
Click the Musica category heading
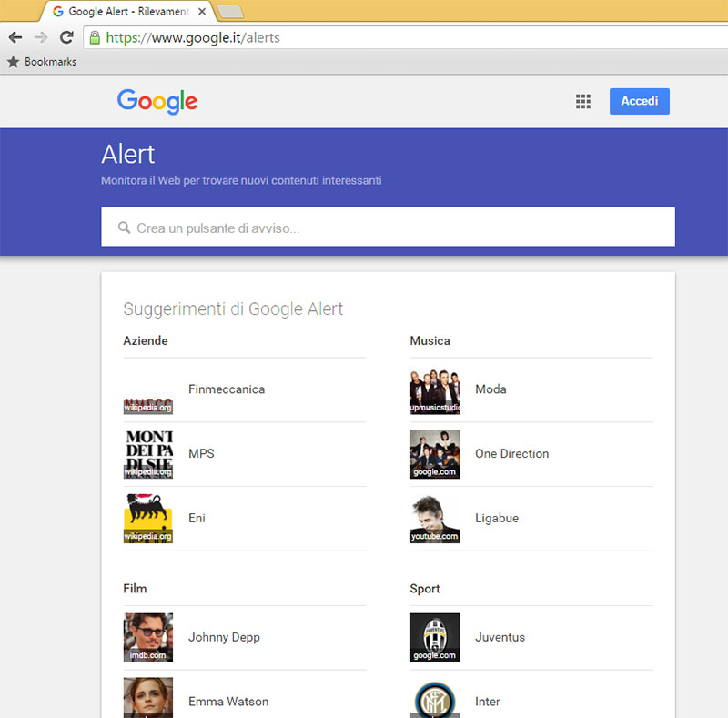point(430,340)
